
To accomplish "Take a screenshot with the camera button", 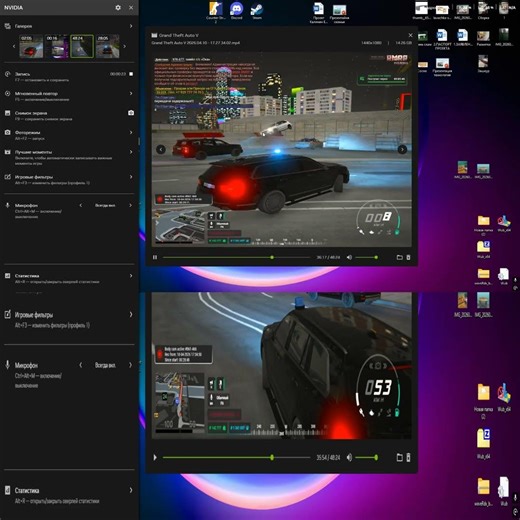I will tap(131, 113).
